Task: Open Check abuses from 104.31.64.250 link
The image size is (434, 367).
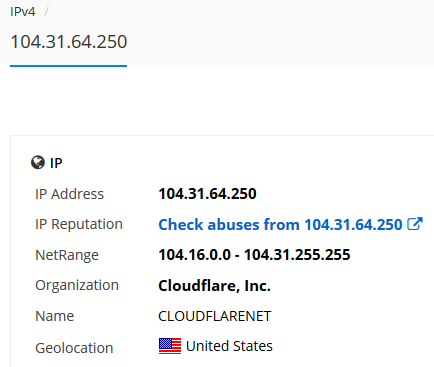Action: click(x=280, y=224)
